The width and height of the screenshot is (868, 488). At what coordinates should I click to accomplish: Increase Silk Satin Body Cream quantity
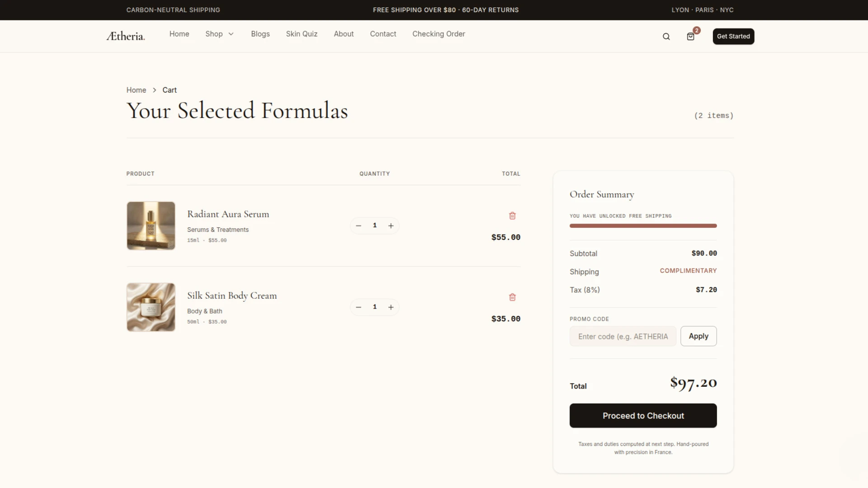[391, 307]
